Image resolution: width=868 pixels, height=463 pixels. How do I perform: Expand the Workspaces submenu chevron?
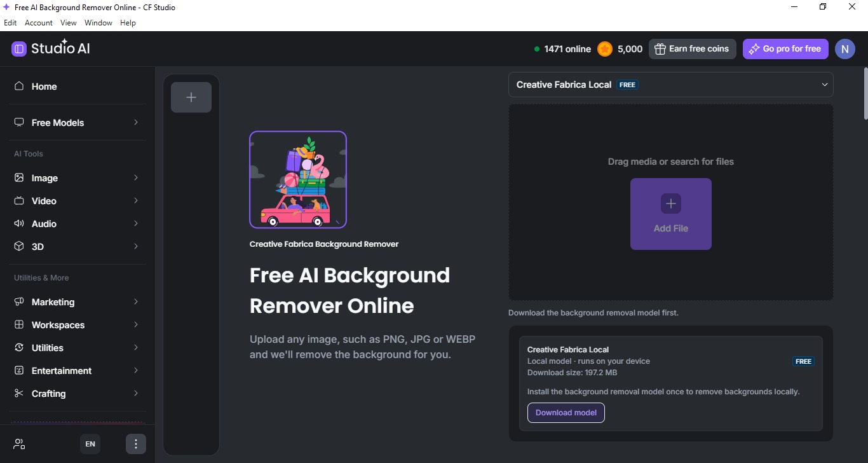(x=136, y=324)
